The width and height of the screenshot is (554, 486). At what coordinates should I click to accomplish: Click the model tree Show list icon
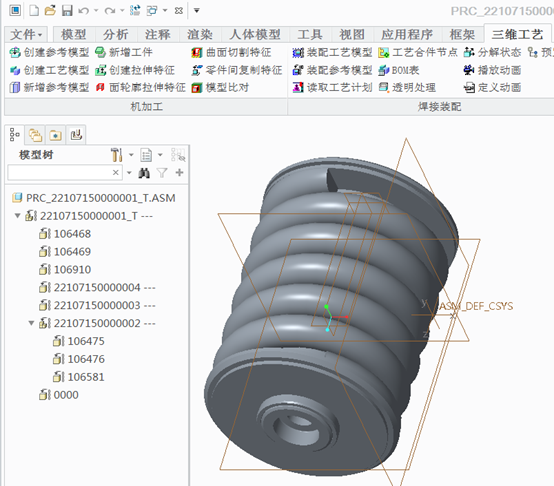click(146, 155)
